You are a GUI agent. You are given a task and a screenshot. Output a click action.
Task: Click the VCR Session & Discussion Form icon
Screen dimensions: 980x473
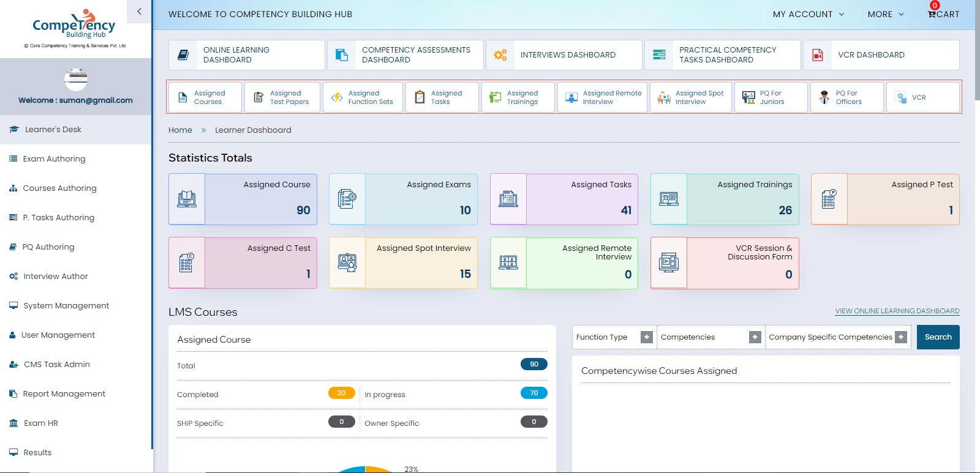669,263
